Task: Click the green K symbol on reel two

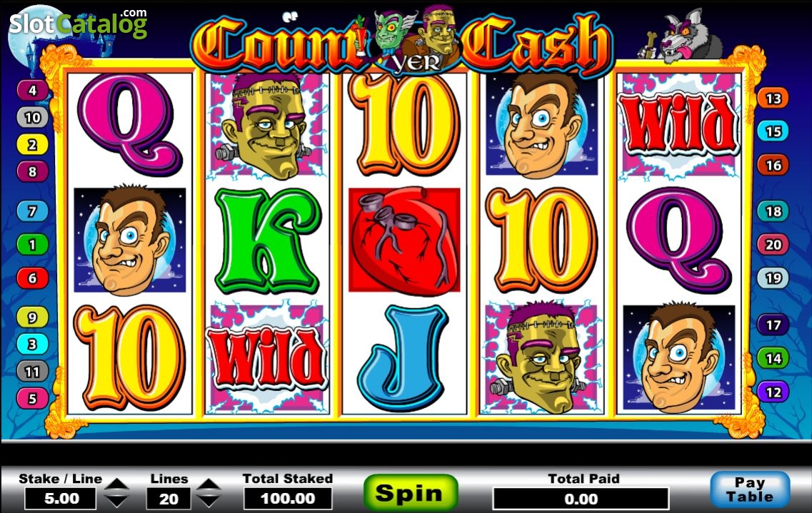Action: [x=267, y=241]
